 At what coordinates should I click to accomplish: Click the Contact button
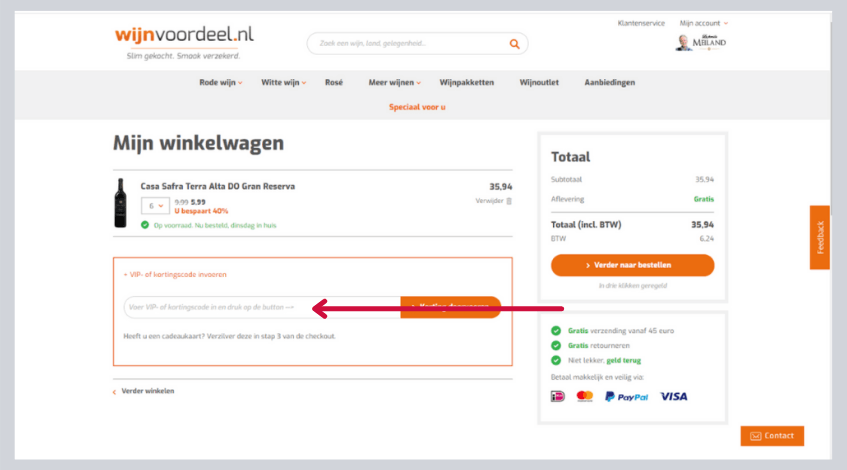pyautogui.click(x=772, y=436)
